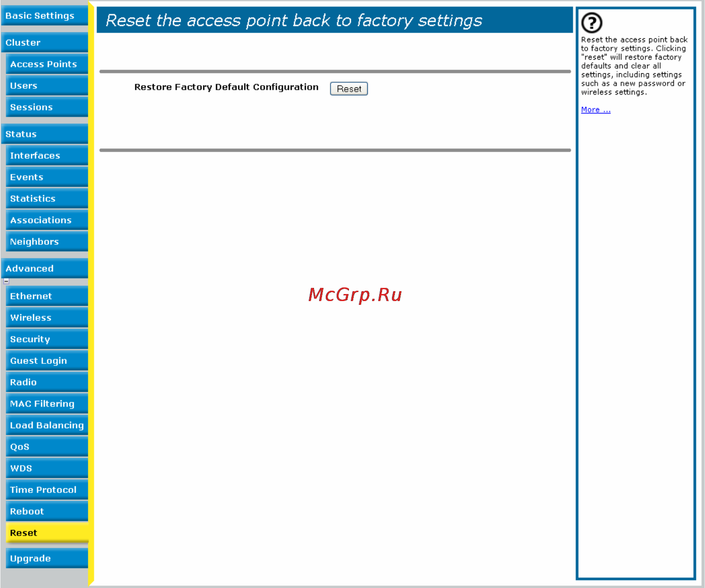Screen dimensions: 705x588
Task: Go to Security settings
Action: coord(47,339)
